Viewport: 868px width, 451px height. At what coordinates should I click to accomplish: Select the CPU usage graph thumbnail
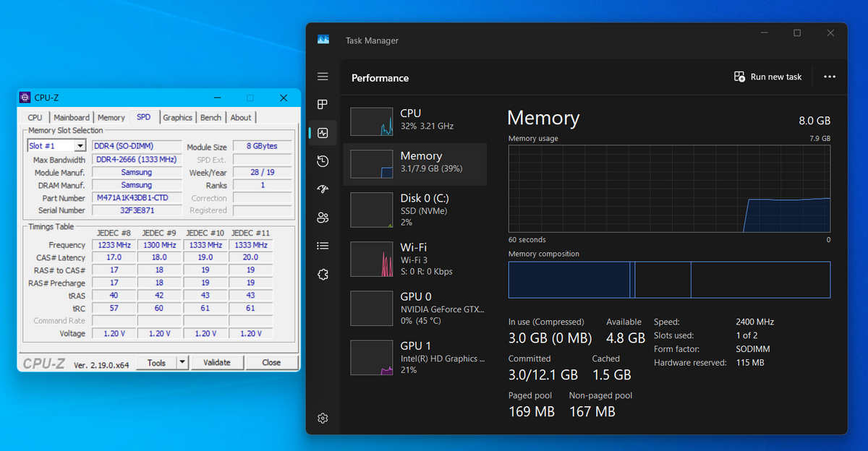[x=371, y=121]
